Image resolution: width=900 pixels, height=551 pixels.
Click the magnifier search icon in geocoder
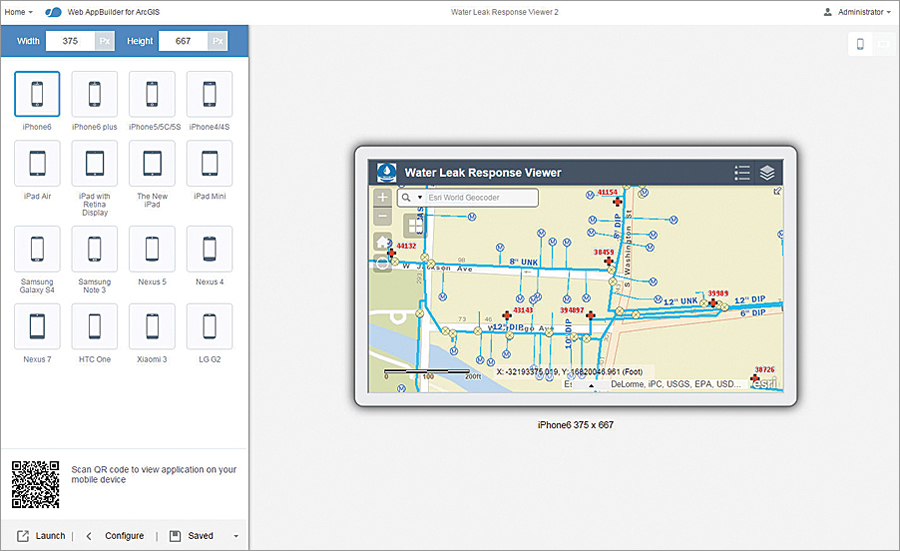[x=406, y=197]
